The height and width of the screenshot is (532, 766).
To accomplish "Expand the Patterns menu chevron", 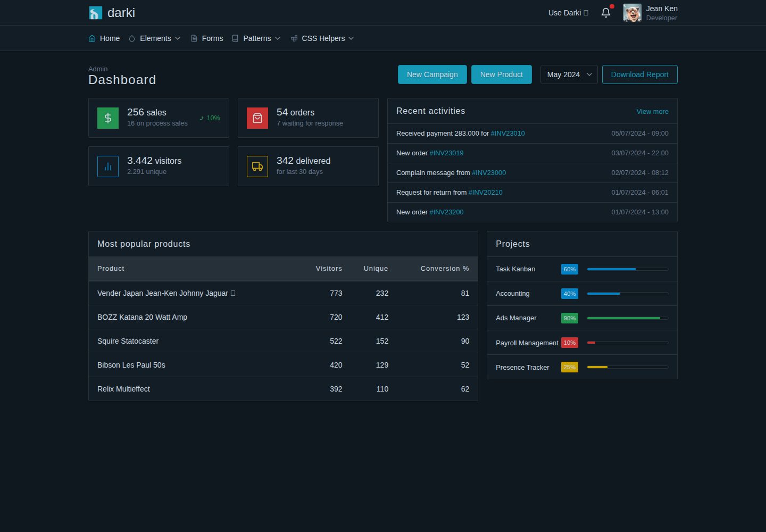I will tap(278, 38).
